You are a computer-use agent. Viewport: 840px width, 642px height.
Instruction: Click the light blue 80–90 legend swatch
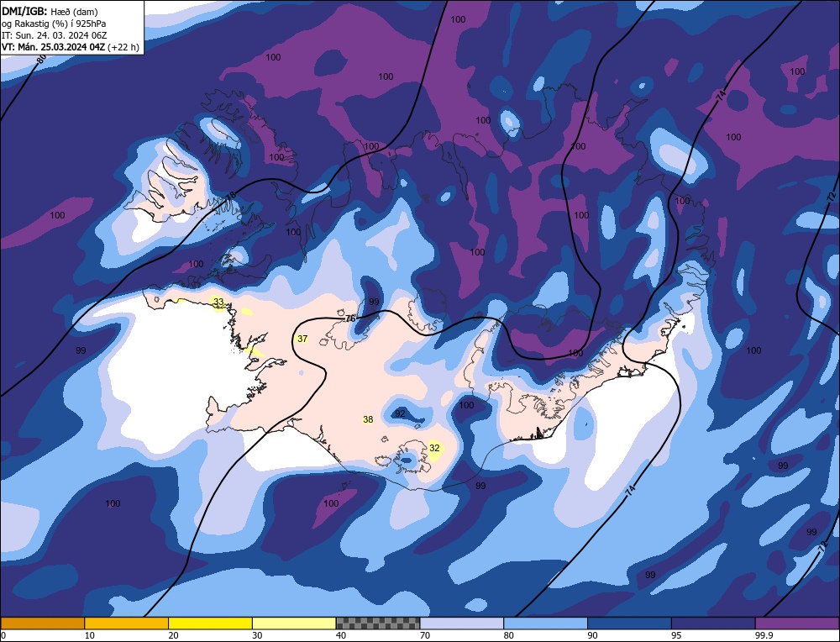point(545,623)
